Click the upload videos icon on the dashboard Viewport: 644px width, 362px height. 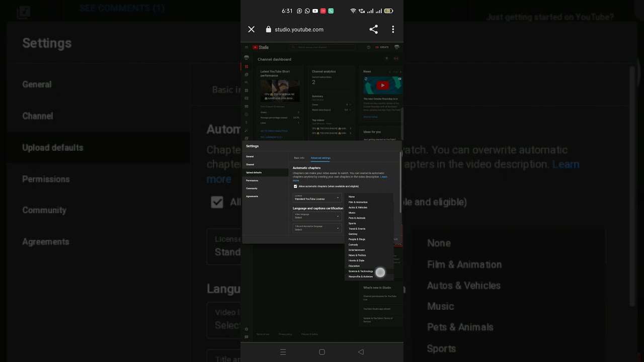click(387, 59)
